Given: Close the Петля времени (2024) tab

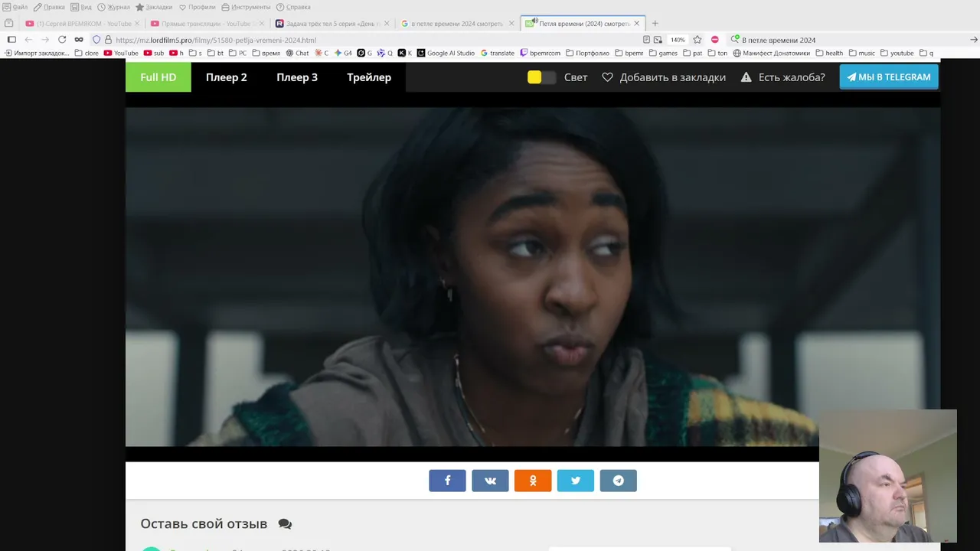Looking at the screenshot, I should [636, 24].
